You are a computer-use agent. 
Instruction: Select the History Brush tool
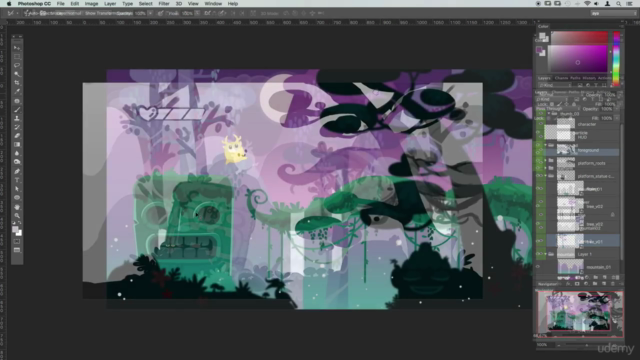(x=17, y=127)
